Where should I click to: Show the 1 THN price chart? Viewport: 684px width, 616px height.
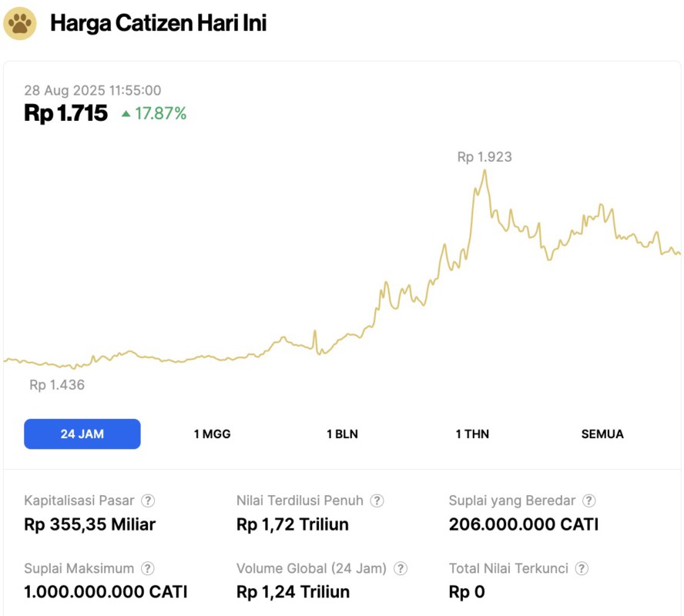[472, 434]
